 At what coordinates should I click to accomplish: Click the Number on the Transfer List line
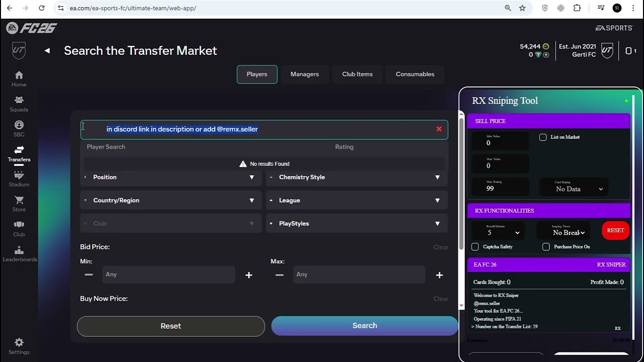click(505, 327)
